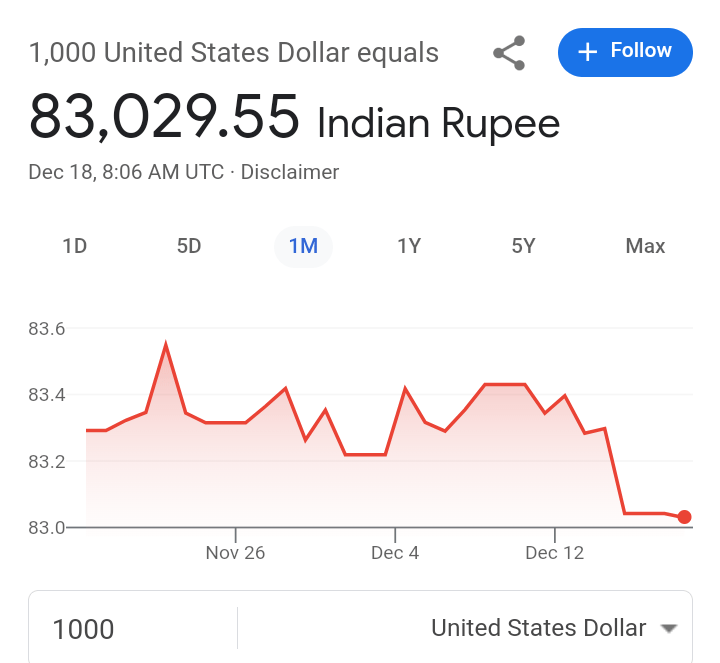This screenshot has width=720, height=663.
Task: Focus the 1000 amount input field
Action: (130, 629)
